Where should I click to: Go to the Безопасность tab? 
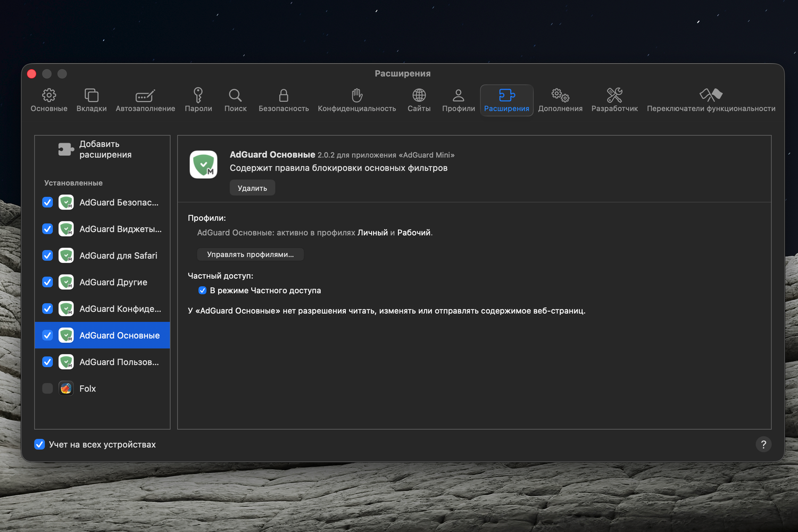click(x=284, y=100)
